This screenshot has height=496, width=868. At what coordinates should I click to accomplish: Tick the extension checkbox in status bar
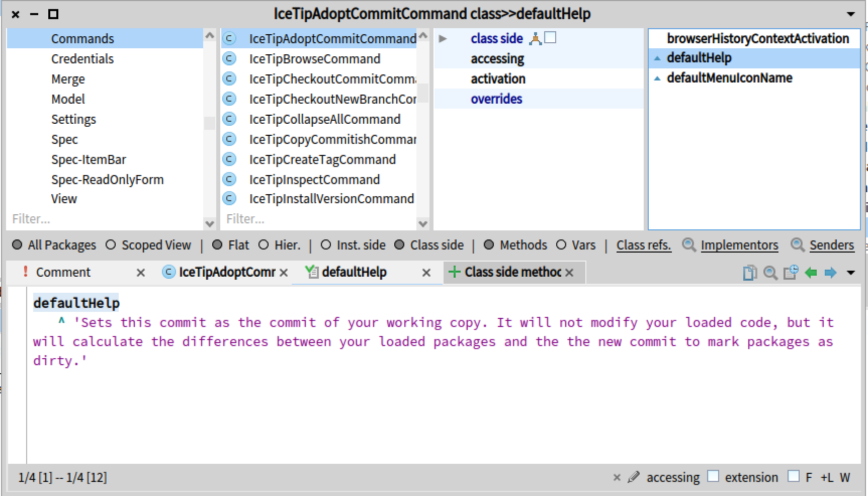[713, 476]
